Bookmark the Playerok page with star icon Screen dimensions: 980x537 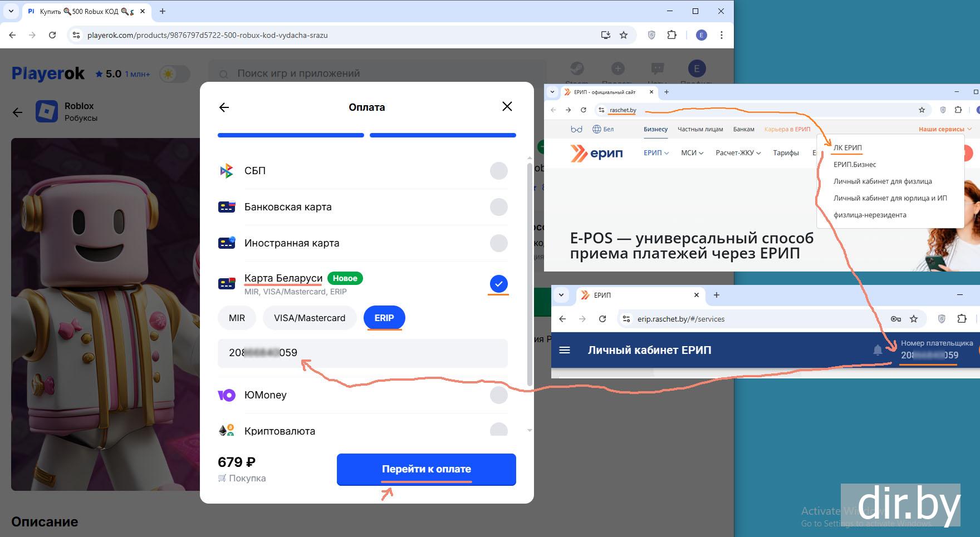[x=624, y=35]
